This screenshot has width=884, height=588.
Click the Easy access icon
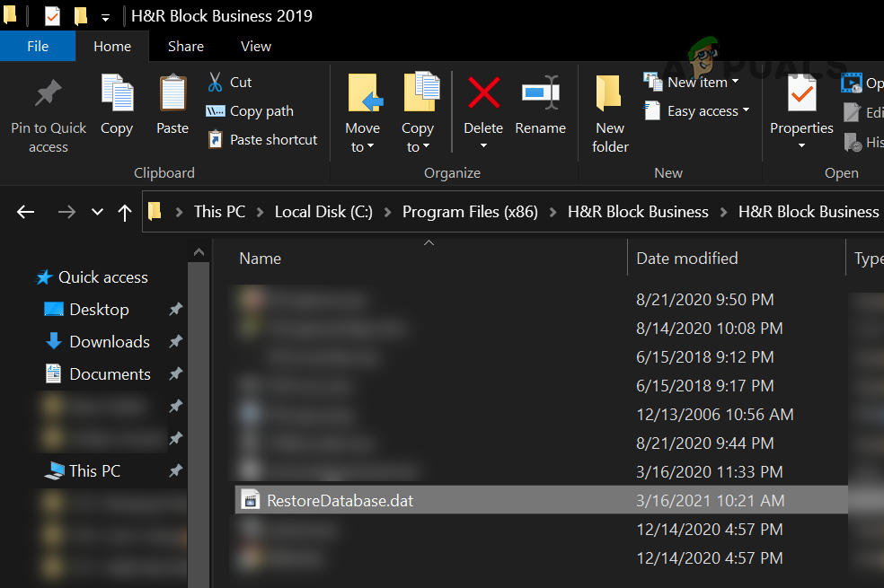click(652, 110)
